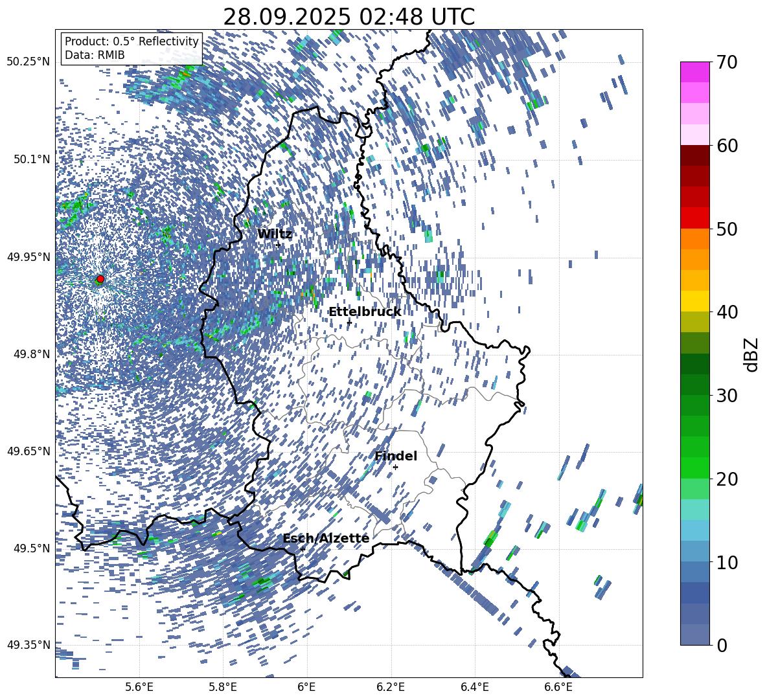Click the dark red swatch just below 60

[x=694, y=155]
